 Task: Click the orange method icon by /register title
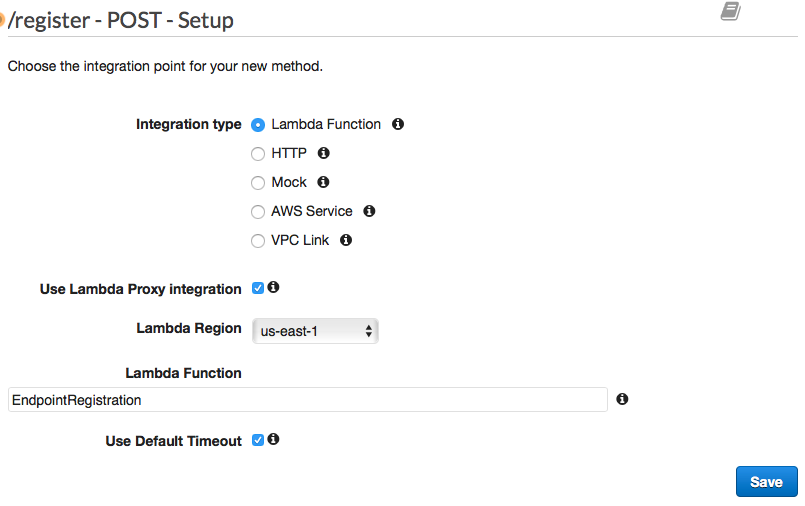point(2,20)
